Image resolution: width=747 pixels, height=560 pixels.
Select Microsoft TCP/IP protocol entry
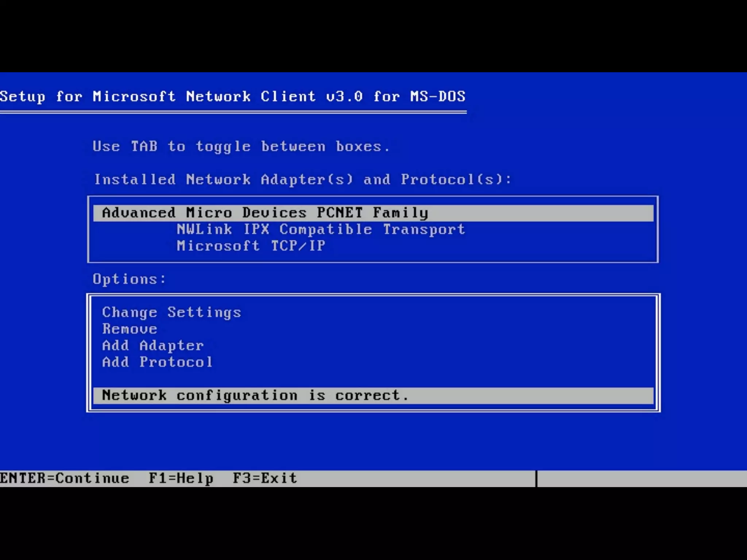pos(251,246)
